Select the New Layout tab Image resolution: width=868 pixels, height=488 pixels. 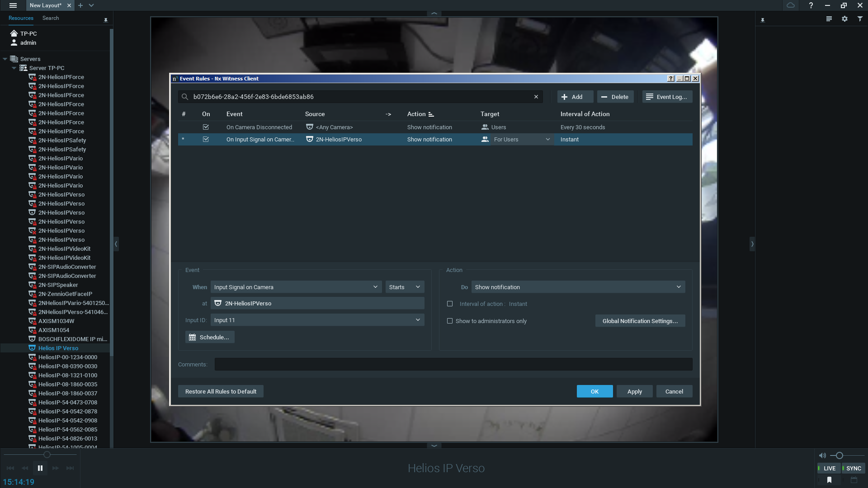coord(46,5)
